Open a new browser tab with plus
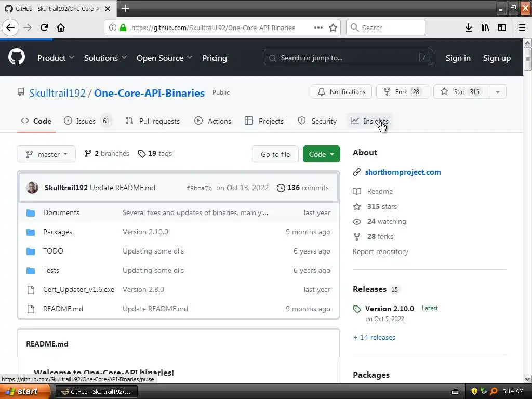 pyautogui.click(x=125, y=8)
